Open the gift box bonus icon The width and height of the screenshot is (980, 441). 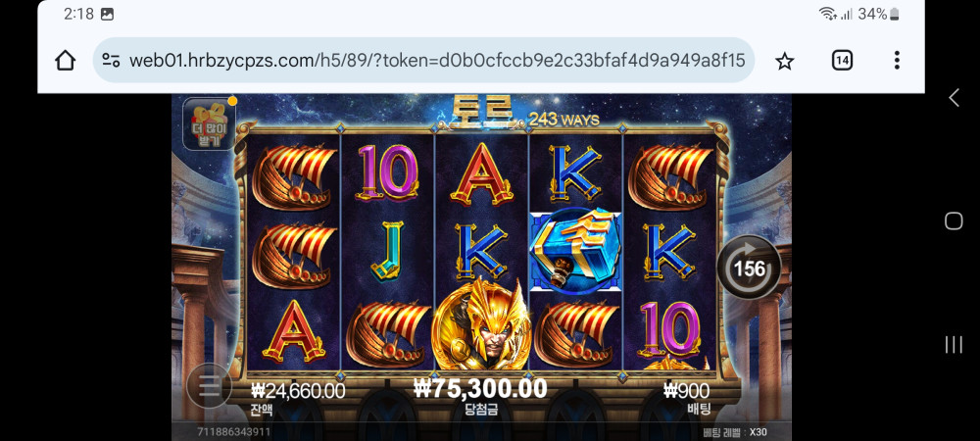pyautogui.click(x=208, y=124)
